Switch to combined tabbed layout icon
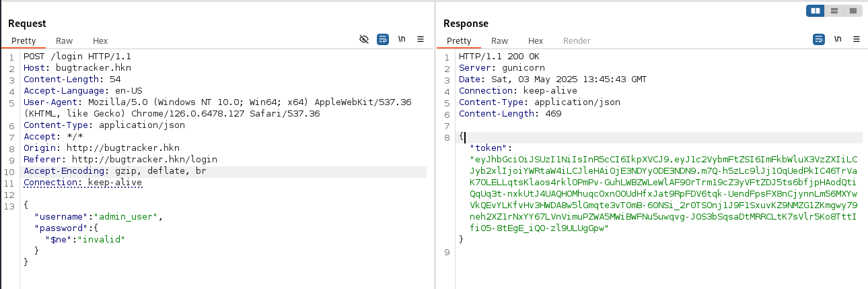This screenshot has width=868, height=289. pyautogui.click(x=853, y=11)
